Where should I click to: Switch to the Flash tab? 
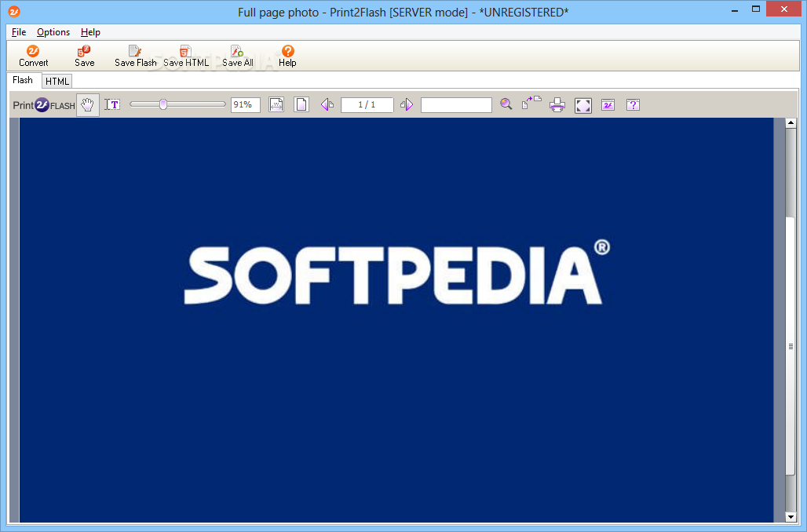coord(23,80)
